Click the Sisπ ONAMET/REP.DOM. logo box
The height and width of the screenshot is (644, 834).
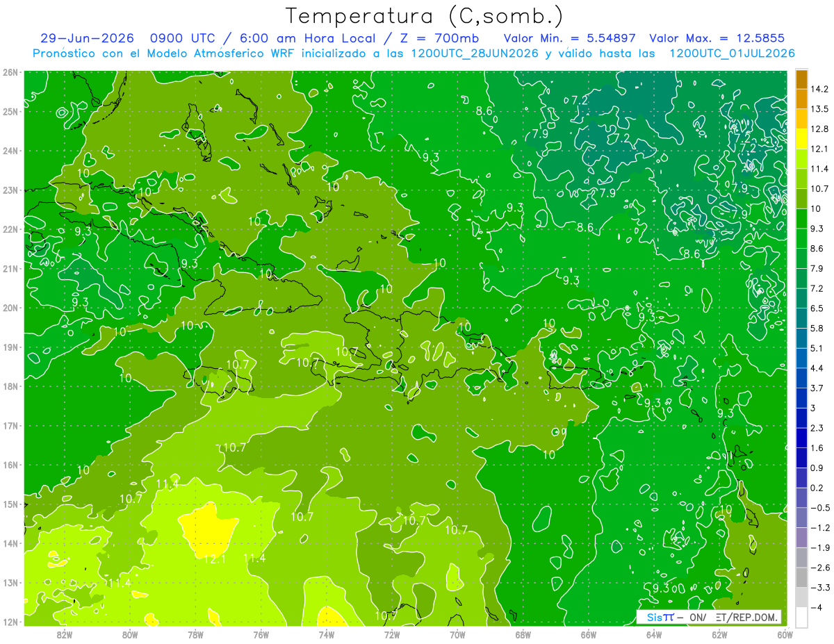pyautogui.click(x=709, y=617)
